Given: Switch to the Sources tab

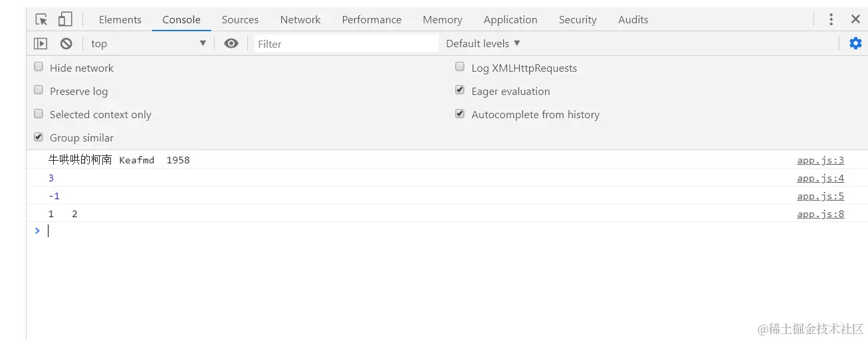Looking at the screenshot, I should pos(240,20).
